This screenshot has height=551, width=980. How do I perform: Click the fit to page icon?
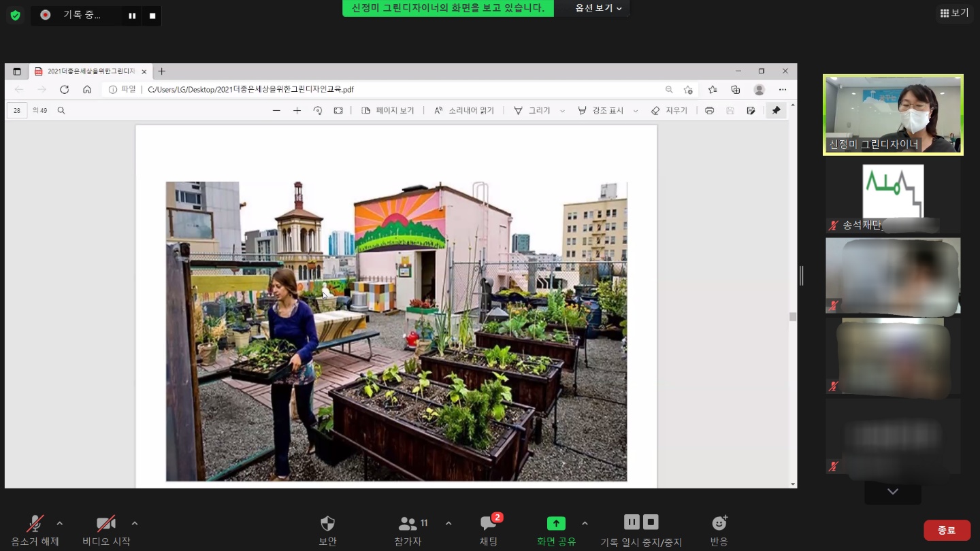(338, 110)
